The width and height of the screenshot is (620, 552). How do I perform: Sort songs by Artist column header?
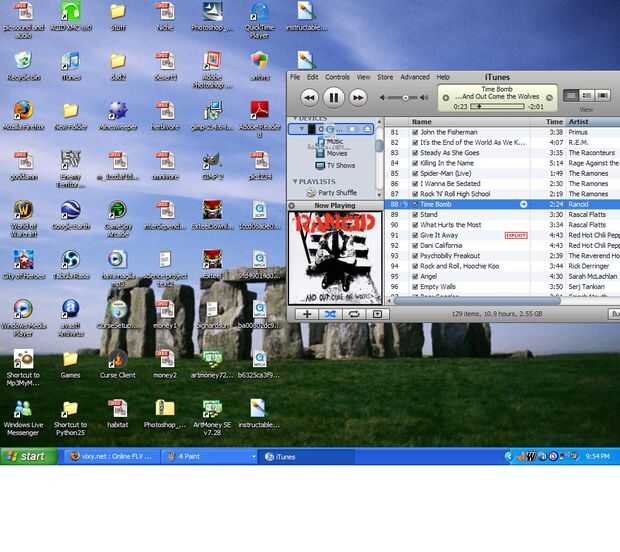click(593, 122)
